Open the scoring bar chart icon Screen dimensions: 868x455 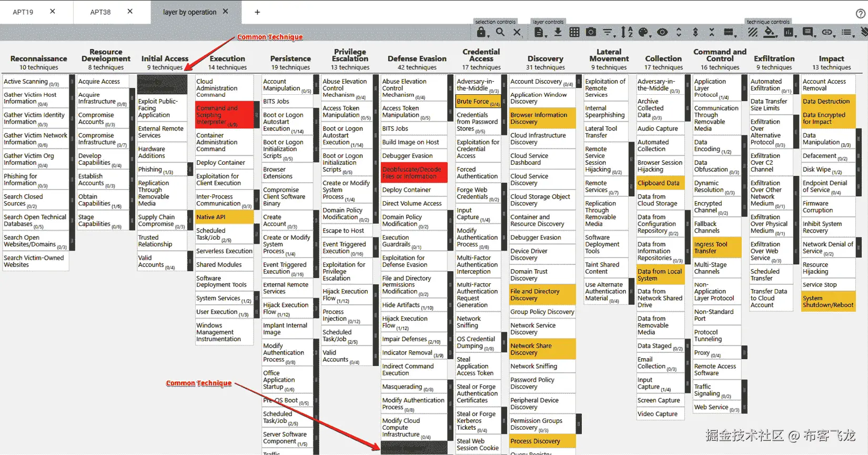789,33
